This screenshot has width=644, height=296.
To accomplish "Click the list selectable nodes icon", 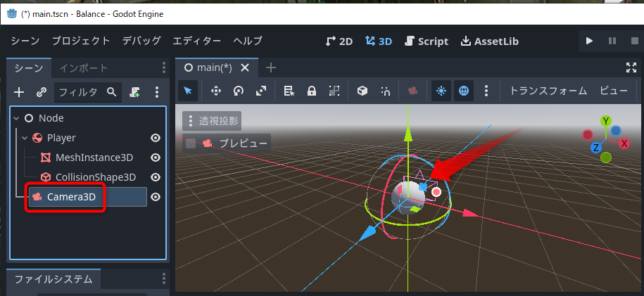I will (289, 91).
